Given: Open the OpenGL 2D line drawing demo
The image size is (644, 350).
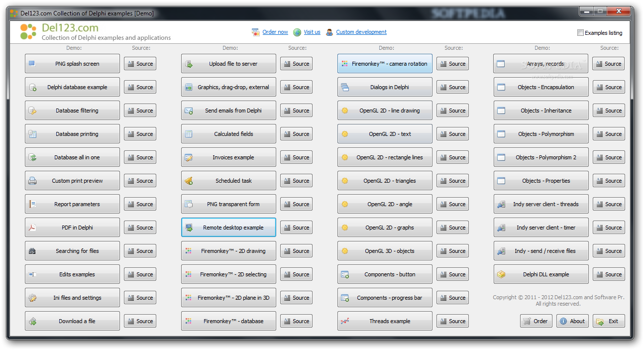Looking at the screenshot, I should pyautogui.click(x=385, y=111).
